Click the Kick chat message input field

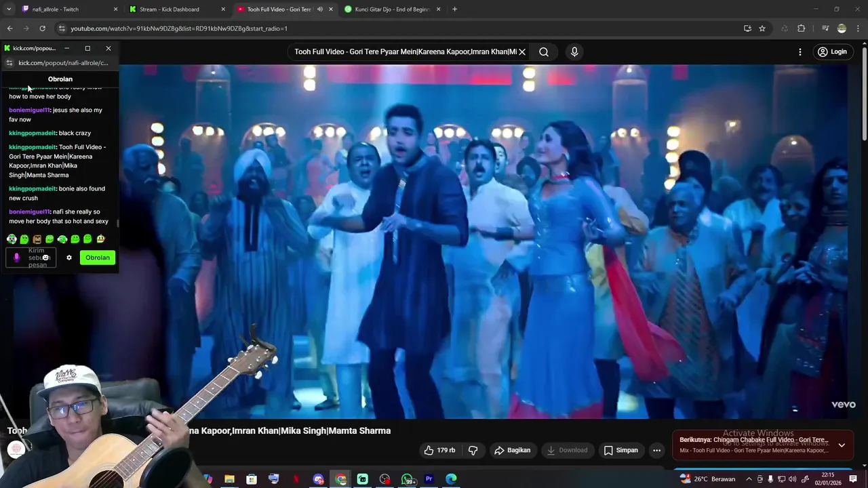[31, 258]
